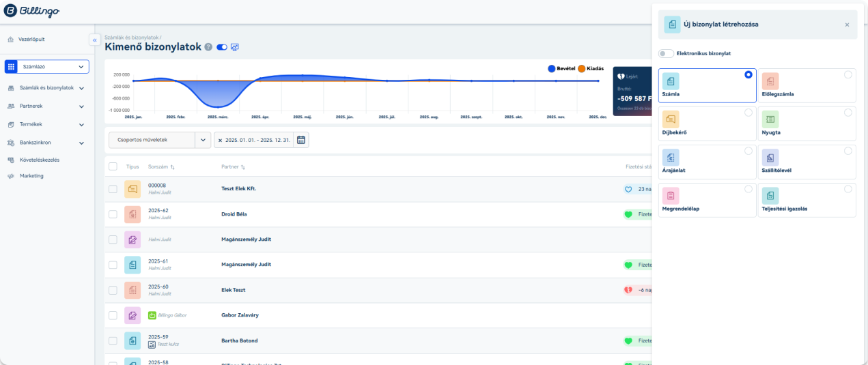Select the Előlegszámla radio button
The height and width of the screenshot is (365, 868).
pyautogui.click(x=848, y=74)
